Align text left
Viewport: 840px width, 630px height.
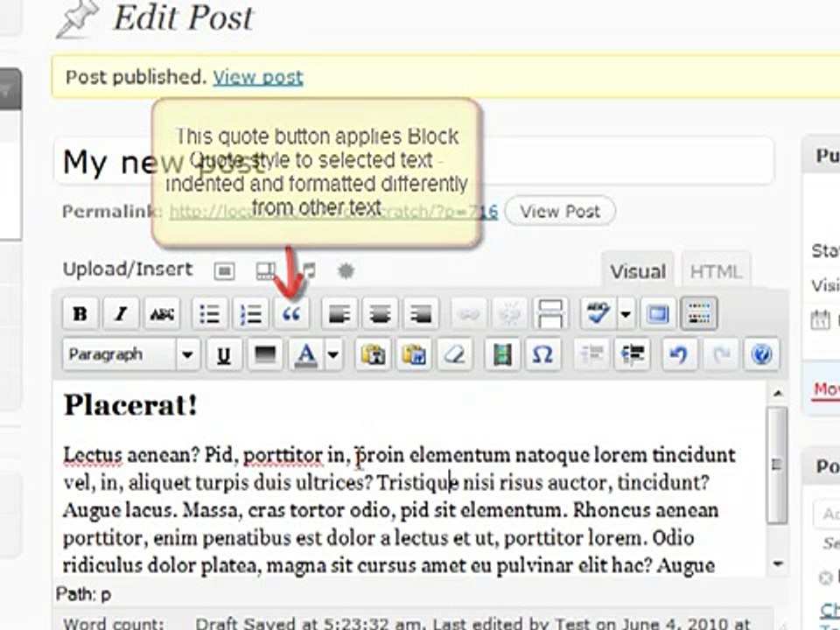(x=339, y=313)
